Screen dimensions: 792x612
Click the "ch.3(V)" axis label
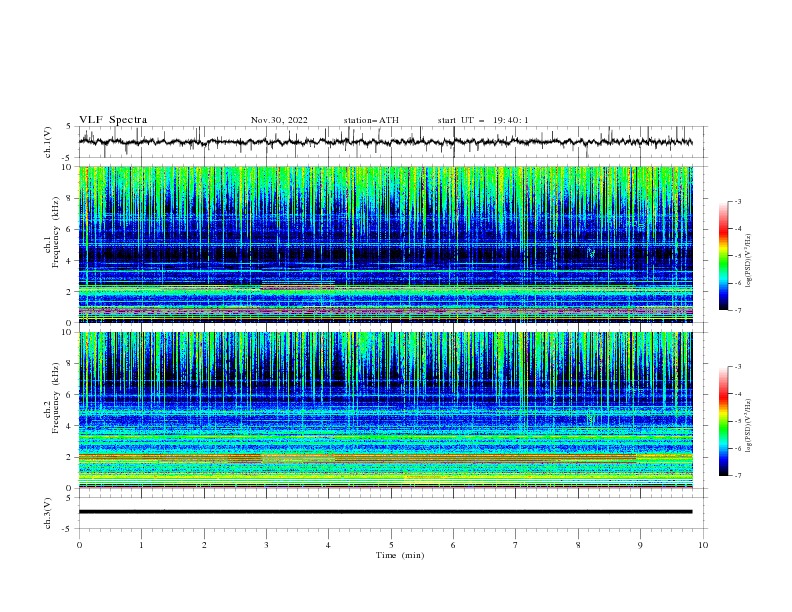click(48, 513)
